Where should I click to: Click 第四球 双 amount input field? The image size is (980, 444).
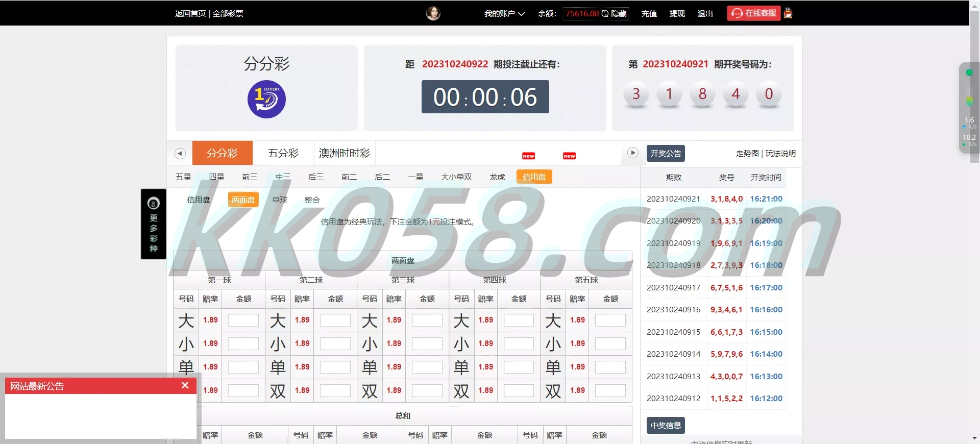(x=519, y=390)
